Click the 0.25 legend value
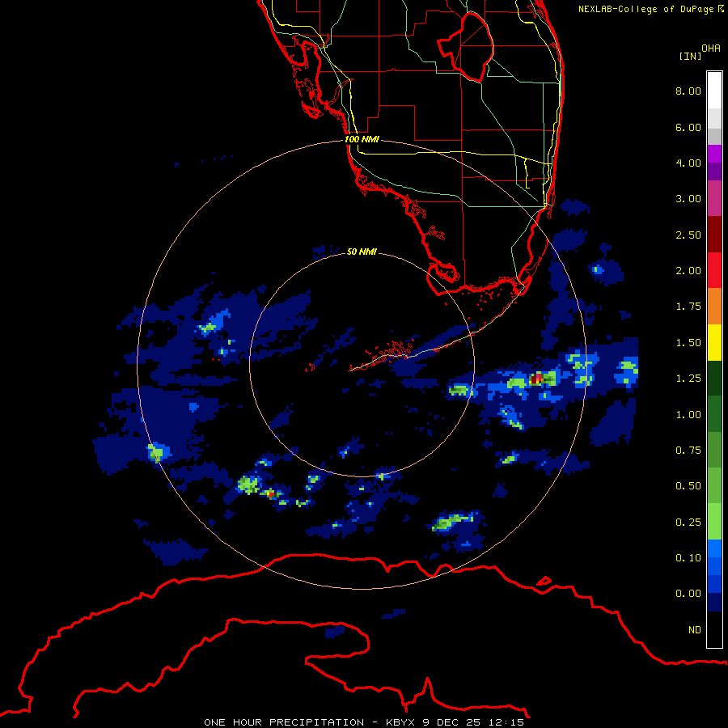The width and height of the screenshot is (728, 728). pyautogui.click(x=688, y=523)
